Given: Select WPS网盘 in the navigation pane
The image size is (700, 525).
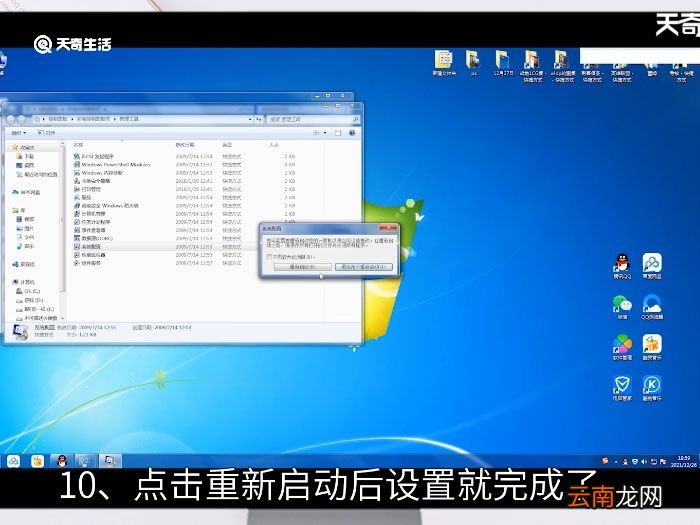Looking at the screenshot, I should tap(26, 192).
